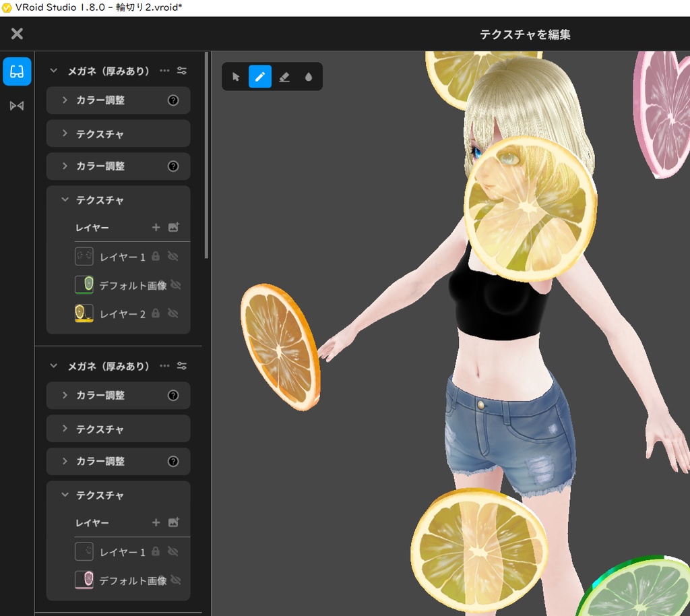The image size is (690, 616).
Task: Select the glasses accessory icon in the sidebar
Action: click(17, 71)
